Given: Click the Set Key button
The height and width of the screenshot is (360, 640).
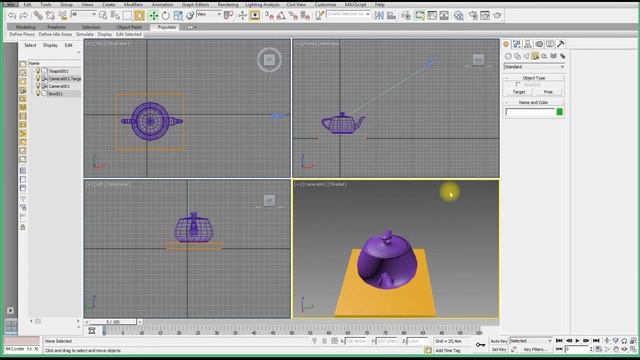Looking at the screenshot, I should pos(498,350).
